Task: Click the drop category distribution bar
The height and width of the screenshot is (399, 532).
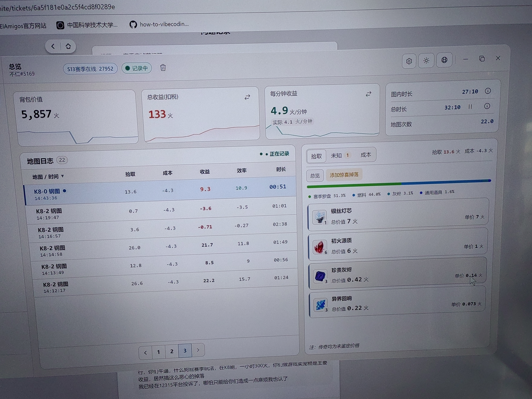Action: [399, 184]
